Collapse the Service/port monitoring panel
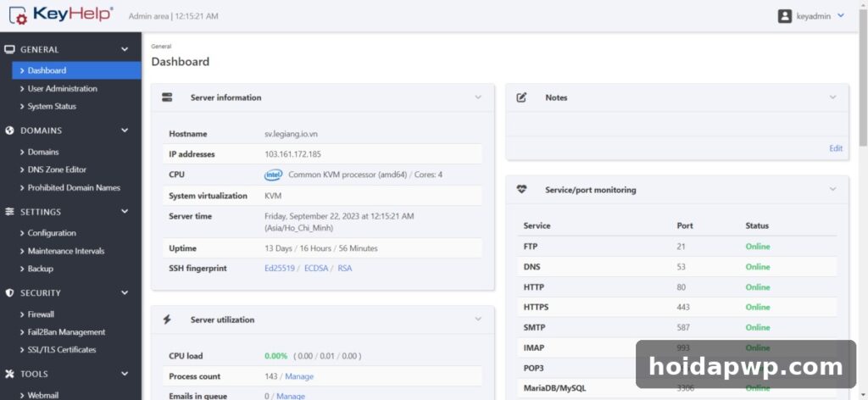This screenshot has width=868, height=400. coord(832,189)
